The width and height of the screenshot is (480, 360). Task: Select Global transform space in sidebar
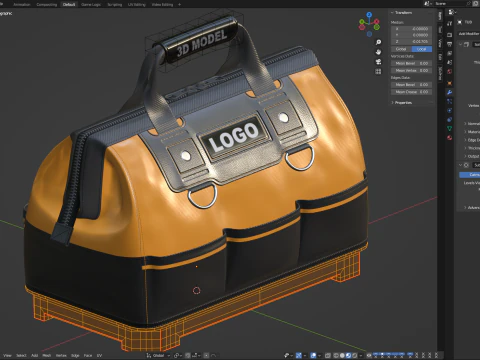click(401, 49)
